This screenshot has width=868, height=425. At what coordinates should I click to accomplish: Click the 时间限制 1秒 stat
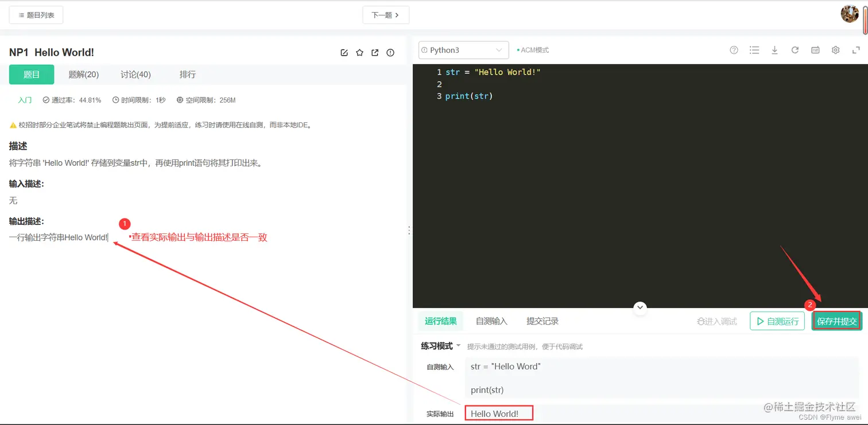click(x=139, y=100)
